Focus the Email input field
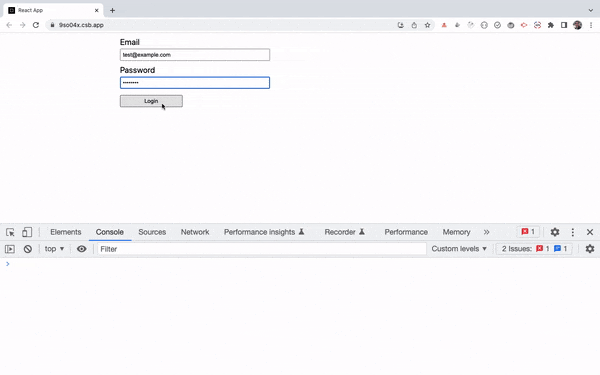Screen dimensions: 600x375 (x=195, y=55)
